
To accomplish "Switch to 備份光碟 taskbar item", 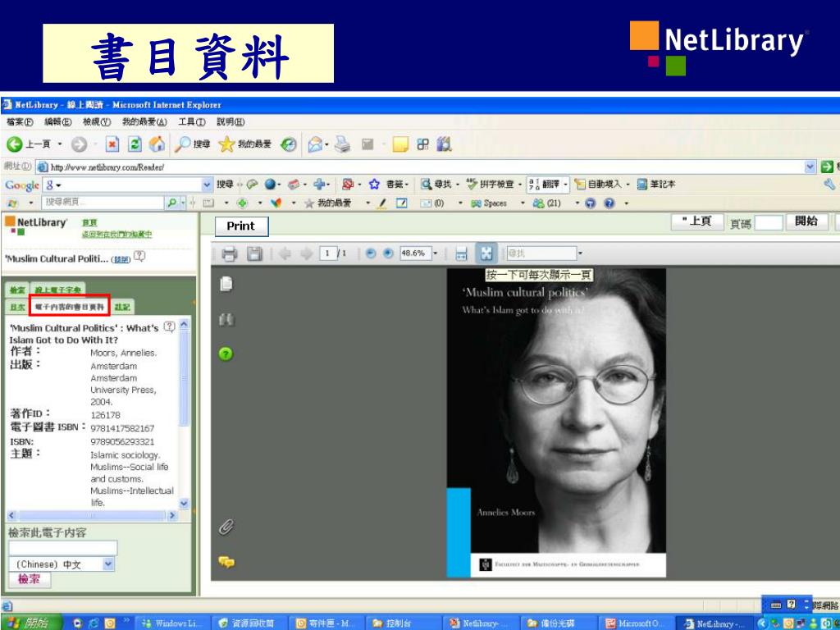I will [557, 623].
